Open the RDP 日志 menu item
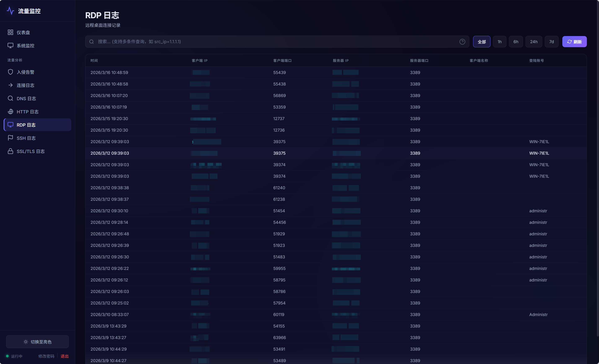The image size is (599, 364). (x=38, y=125)
